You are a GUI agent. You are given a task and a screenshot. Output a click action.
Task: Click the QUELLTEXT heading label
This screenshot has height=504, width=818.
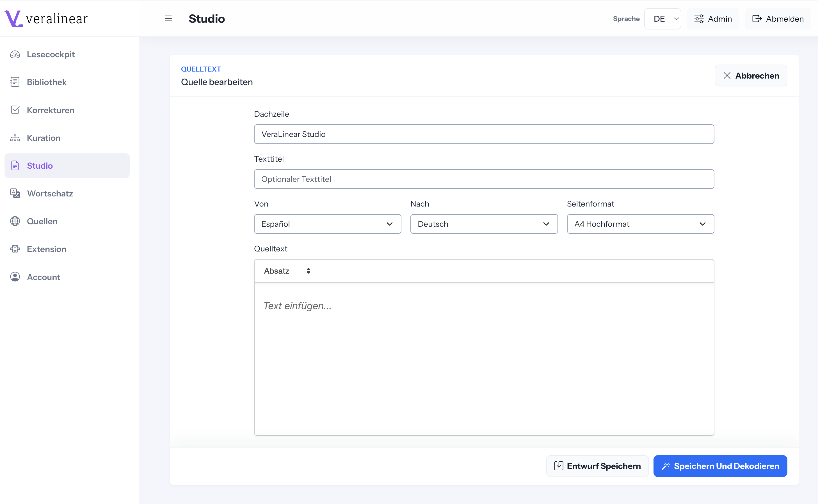(x=201, y=69)
